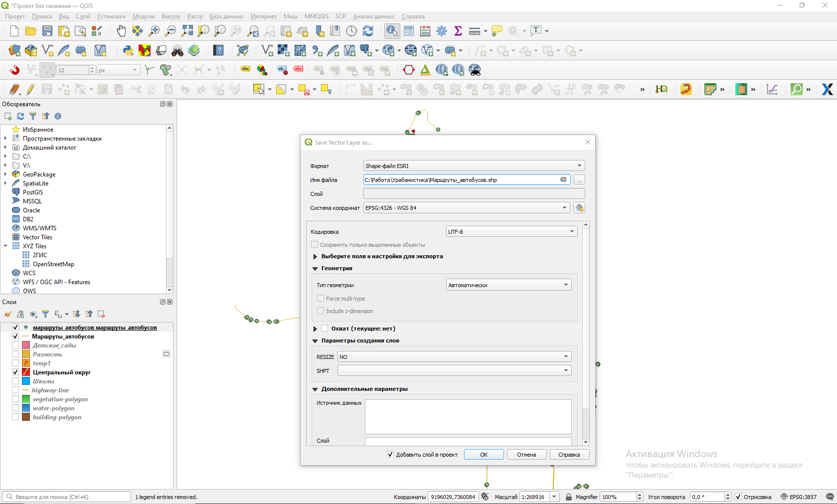The height and width of the screenshot is (504, 837).
Task: Click the Identify Features tool
Action: [x=392, y=31]
